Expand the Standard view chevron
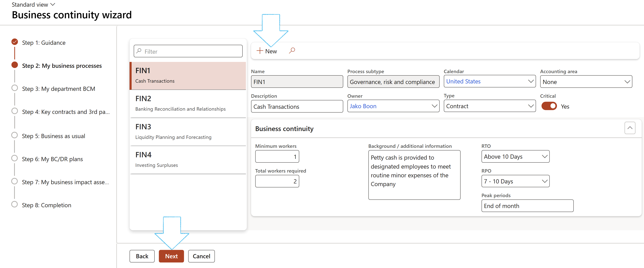This screenshot has height=268, width=644. pos(53,5)
